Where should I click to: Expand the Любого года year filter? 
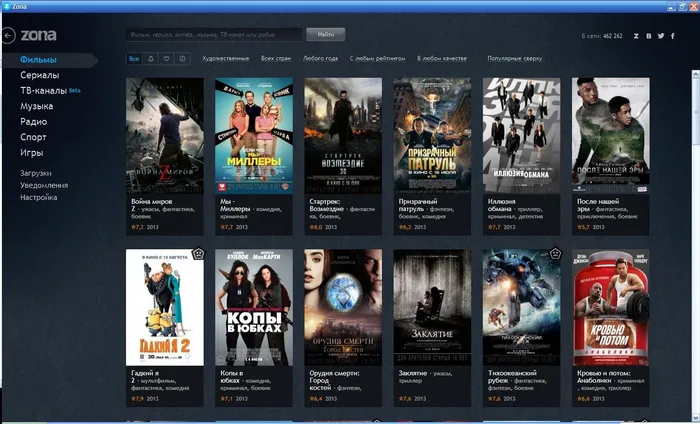click(320, 58)
